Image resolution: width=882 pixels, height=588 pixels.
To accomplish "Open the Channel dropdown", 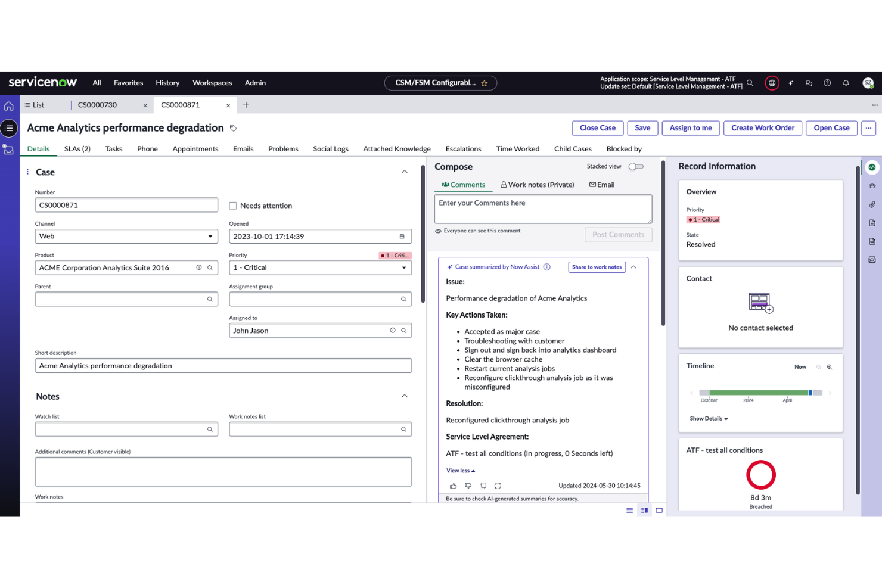I will (x=126, y=237).
